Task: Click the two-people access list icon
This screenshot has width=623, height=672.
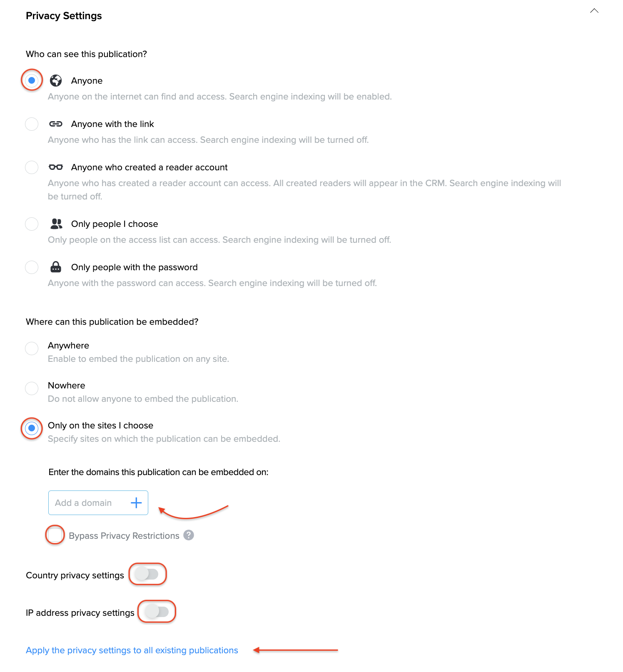Action: click(56, 224)
